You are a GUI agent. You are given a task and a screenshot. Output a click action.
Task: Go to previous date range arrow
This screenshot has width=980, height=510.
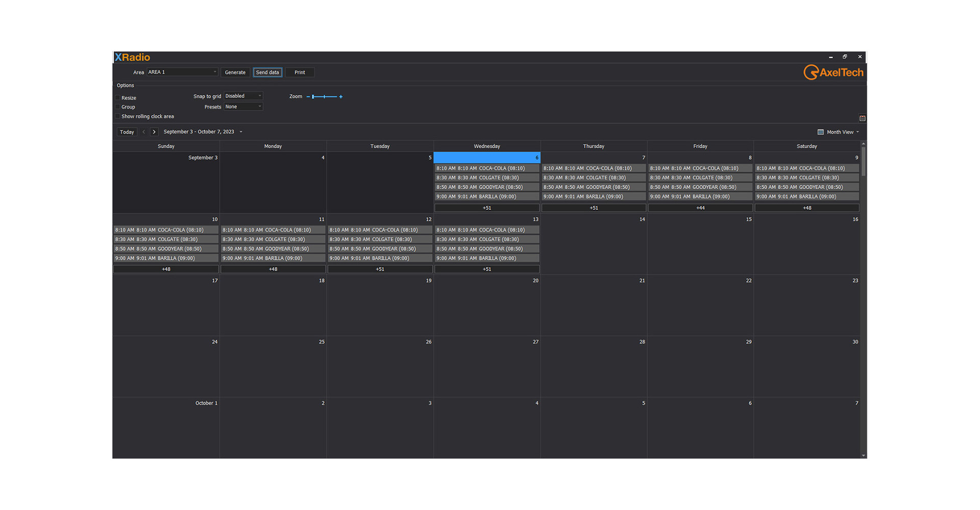point(144,132)
